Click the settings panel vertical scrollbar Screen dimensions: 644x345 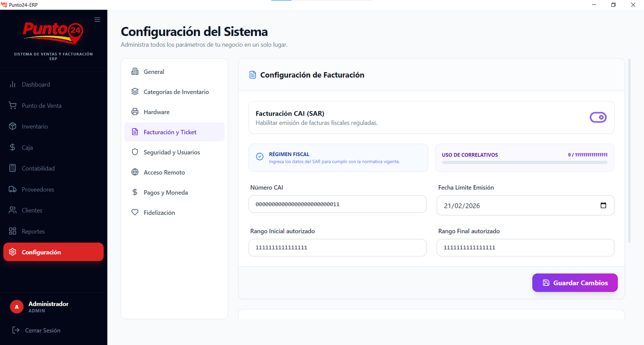pos(629,151)
